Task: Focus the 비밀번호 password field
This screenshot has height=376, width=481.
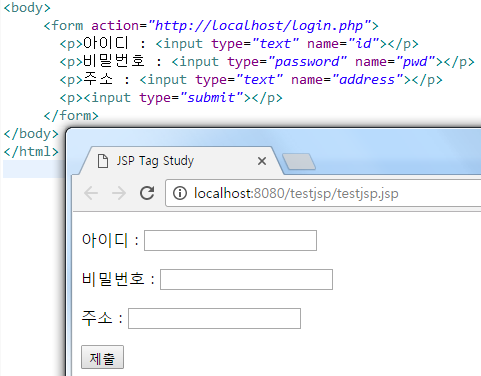Action: coord(246,279)
